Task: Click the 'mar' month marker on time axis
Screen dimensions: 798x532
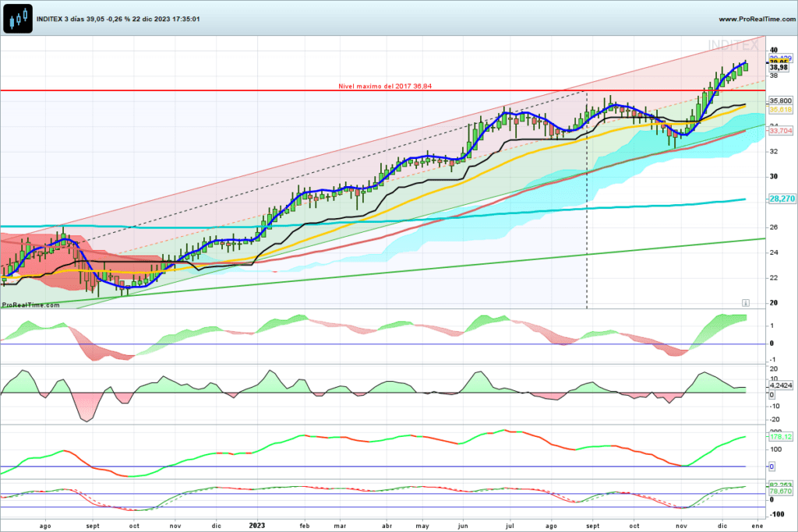Action: (340, 526)
